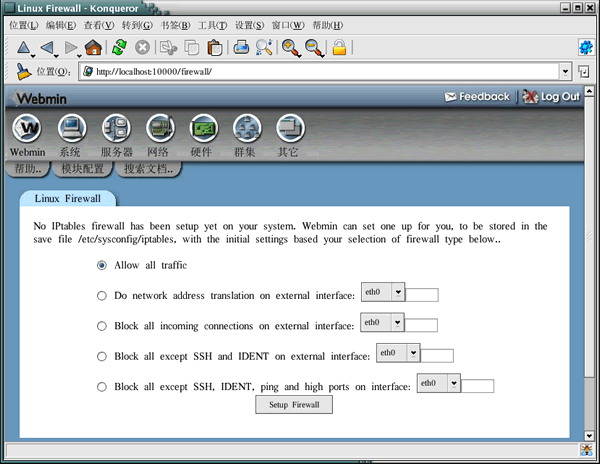This screenshot has height=464, width=600.
Task: Click the Feedback link
Action: coord(477,97)
